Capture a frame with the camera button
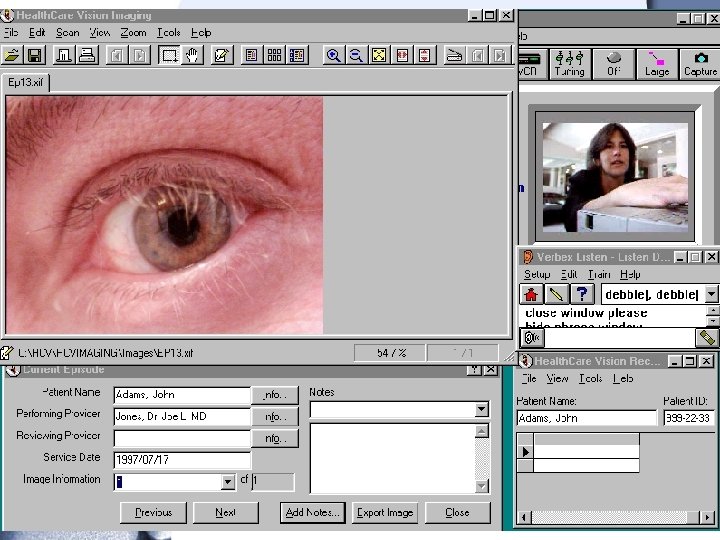The height and width of the screenshot is (540, 720). (x=700, y=64)
